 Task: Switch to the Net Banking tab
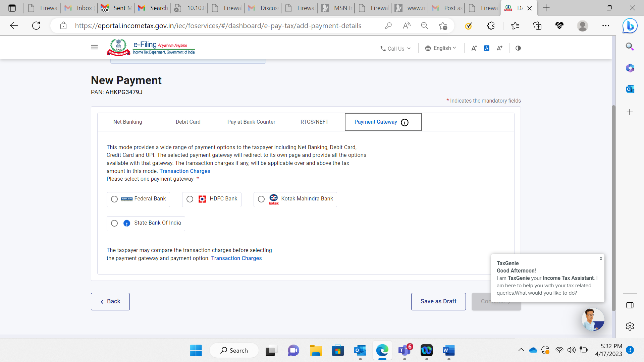[127, 122]
